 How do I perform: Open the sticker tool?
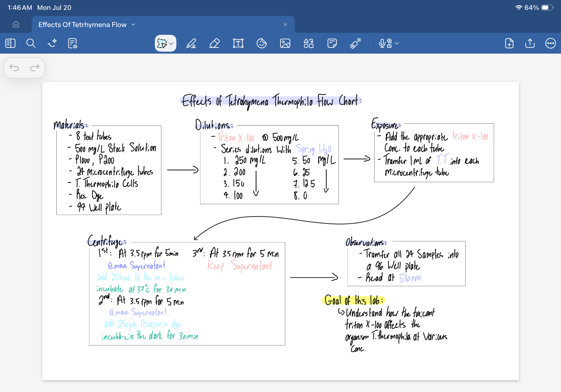coord(262,43)
